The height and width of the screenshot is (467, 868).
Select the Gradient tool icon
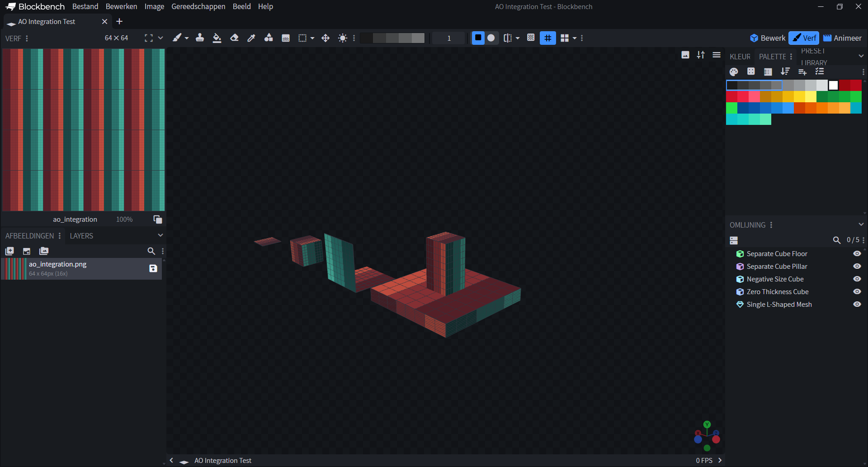pos(286,38)
